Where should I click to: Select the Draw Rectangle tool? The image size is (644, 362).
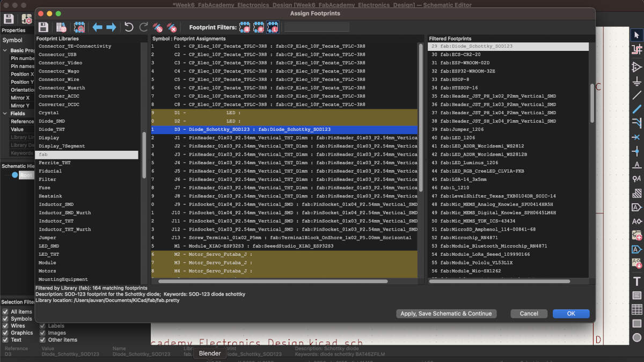637,323
